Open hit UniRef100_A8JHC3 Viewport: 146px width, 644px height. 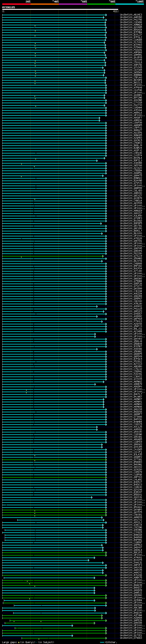(131, 15)
